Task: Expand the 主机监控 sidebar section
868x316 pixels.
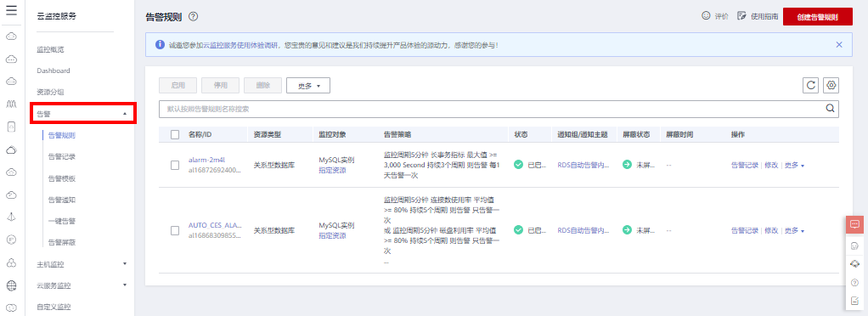Action: [82, 264]
